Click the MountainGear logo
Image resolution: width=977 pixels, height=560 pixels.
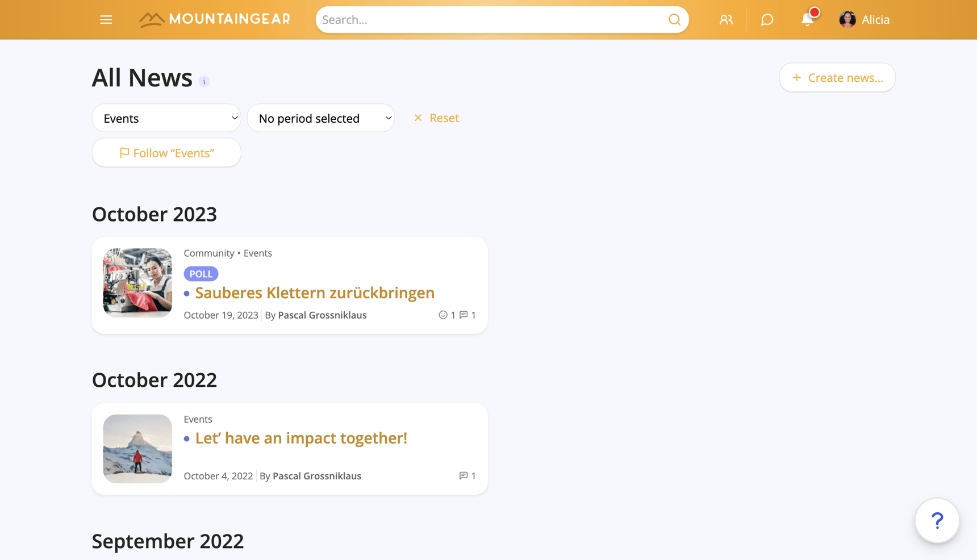215,19
